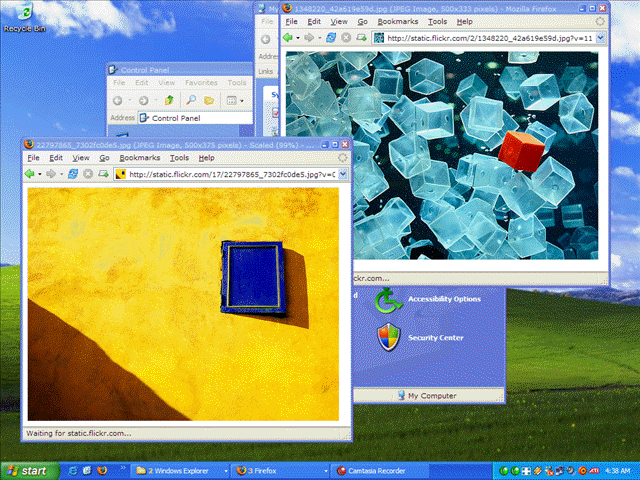Image resolution: width=640 pixels, height=480 pixels.
Task: Click URL field in cubes Firefox window
Action: click(489, 38)
